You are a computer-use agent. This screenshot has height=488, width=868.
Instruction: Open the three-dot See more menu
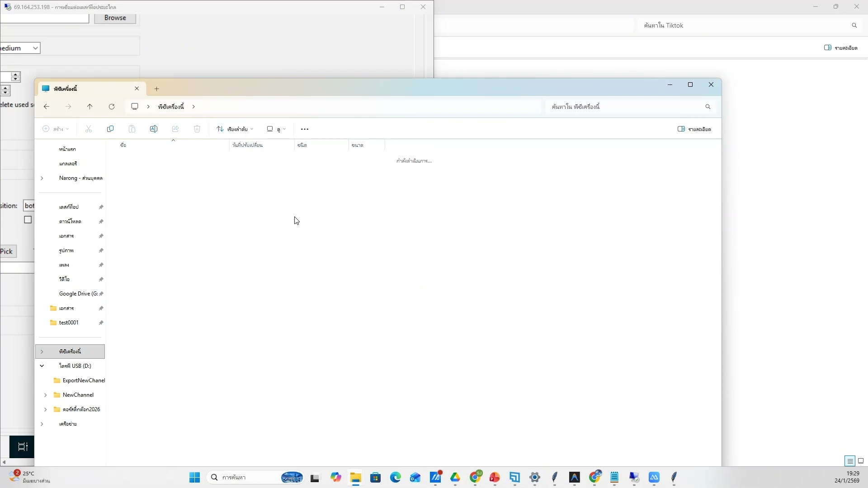coord(305,129)
